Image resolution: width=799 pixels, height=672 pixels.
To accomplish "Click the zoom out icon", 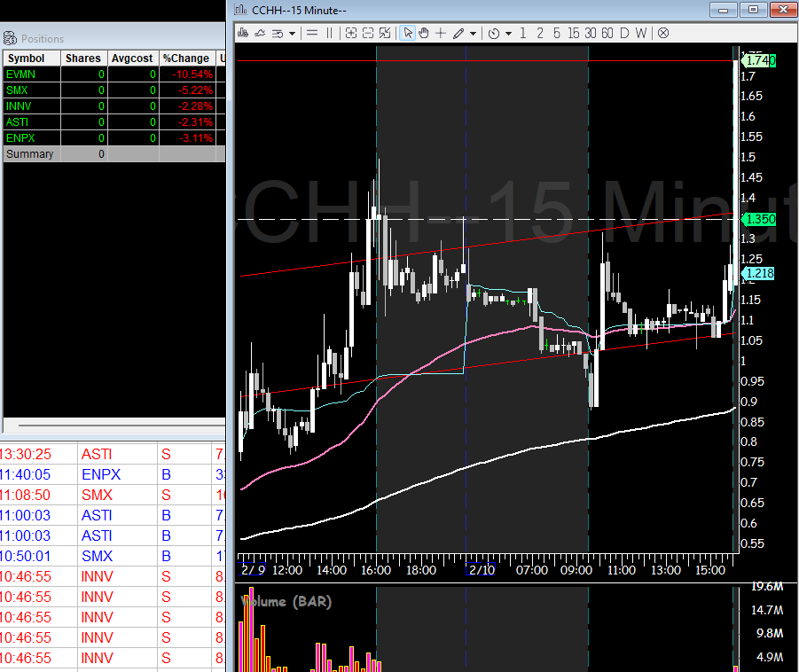I will point(368,33).
